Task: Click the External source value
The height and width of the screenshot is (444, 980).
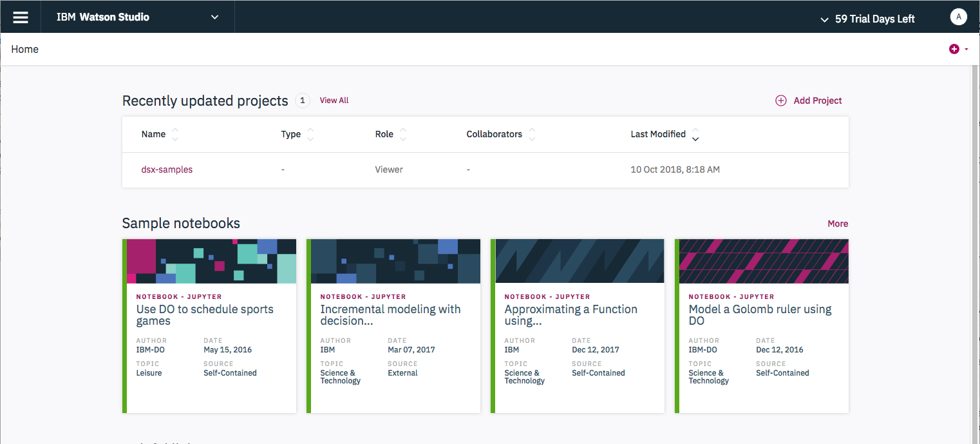Action: coord(402,373)
